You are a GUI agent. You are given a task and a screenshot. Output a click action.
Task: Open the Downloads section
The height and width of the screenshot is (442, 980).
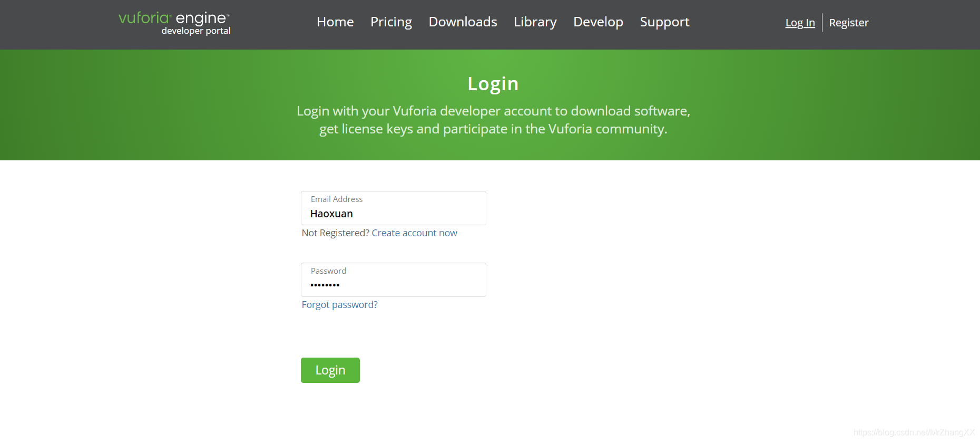tap(463, 22)
